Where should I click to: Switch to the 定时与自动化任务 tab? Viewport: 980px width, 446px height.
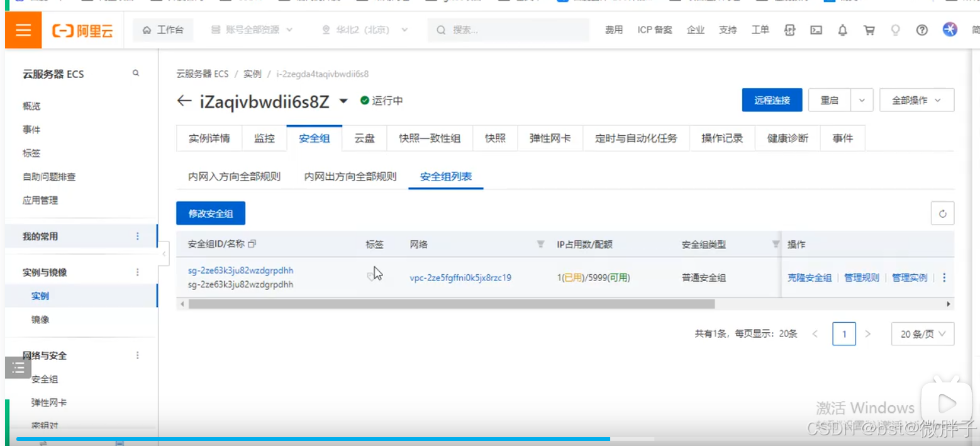point(636,138)
